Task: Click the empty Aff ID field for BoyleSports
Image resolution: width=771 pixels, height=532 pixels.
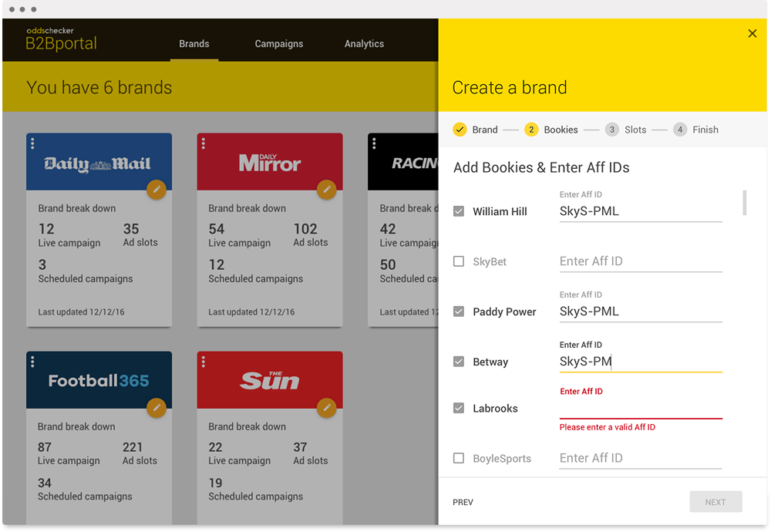Action: click(640, 457)
